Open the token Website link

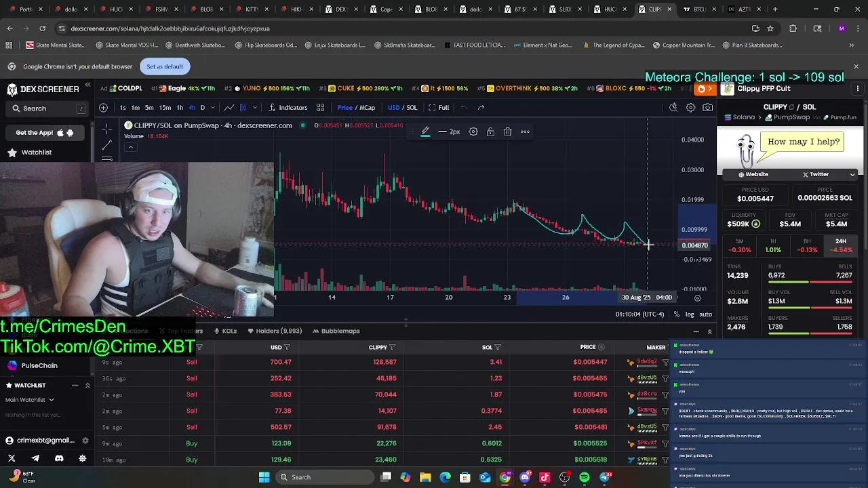click(753, 174)
